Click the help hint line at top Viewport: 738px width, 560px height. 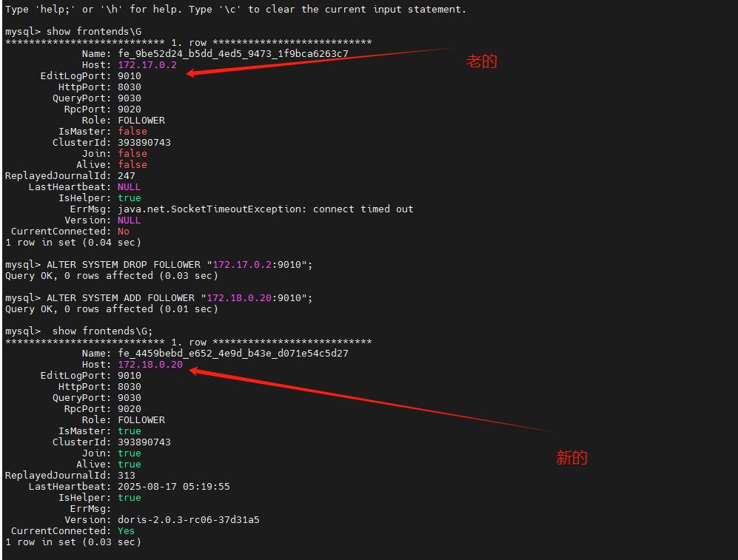[x=235, y=10]
